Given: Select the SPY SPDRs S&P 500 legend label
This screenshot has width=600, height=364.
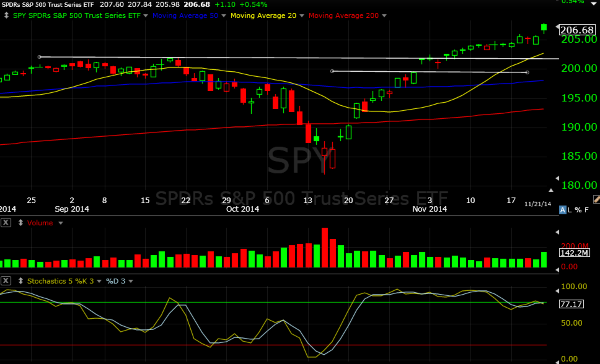Looking at the screenshot, I should pyautogui.click(x=77, y=15).
